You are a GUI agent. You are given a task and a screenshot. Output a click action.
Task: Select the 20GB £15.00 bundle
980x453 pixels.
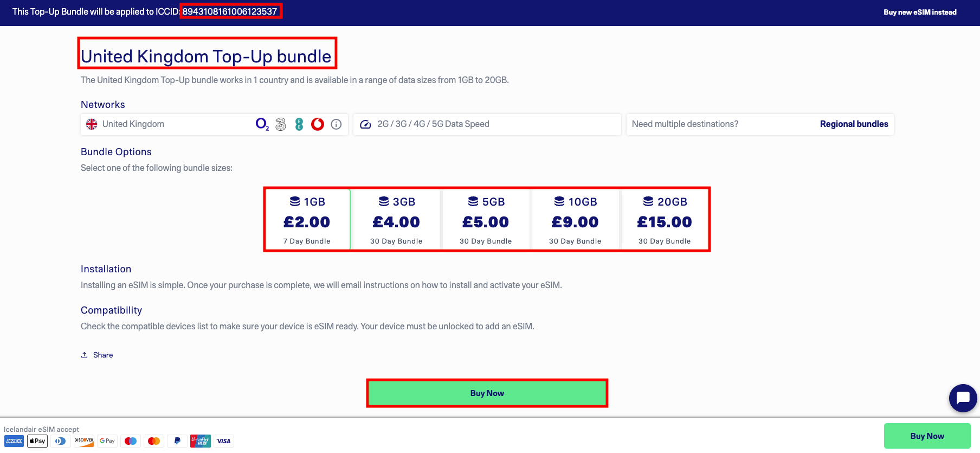[665, 220]
